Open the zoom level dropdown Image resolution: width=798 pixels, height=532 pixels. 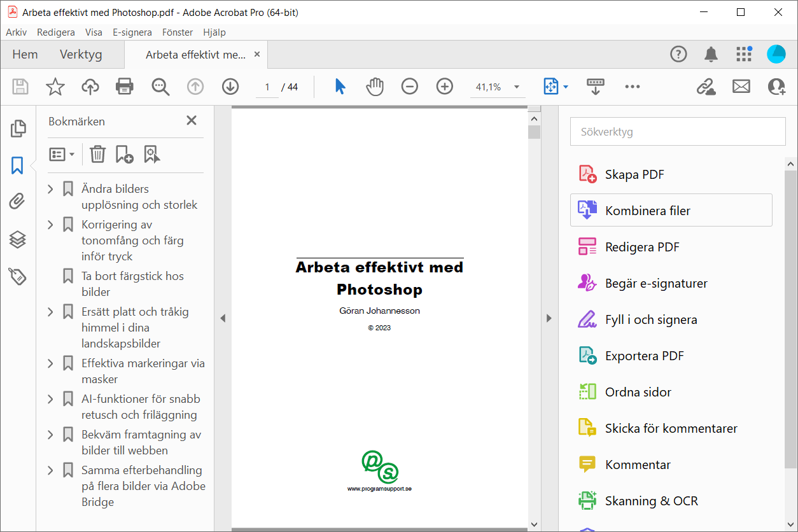click(517, 87)
